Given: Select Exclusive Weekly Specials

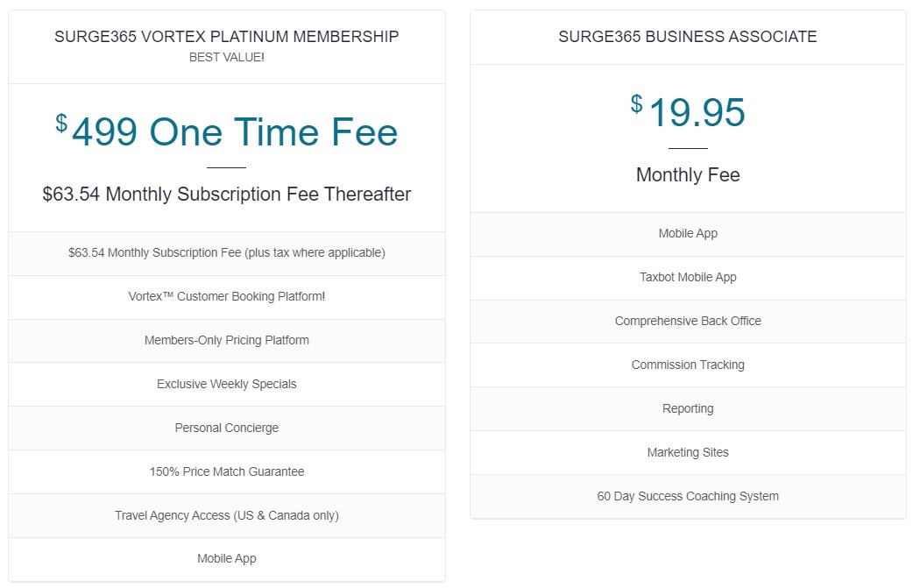Looking at the screenshot, I should click(x=226, y=384).
